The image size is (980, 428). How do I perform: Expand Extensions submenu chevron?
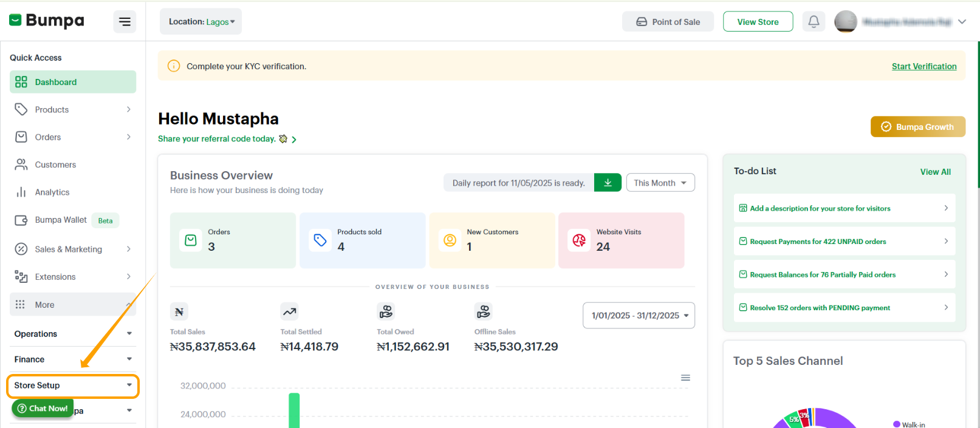coord(129,277)
